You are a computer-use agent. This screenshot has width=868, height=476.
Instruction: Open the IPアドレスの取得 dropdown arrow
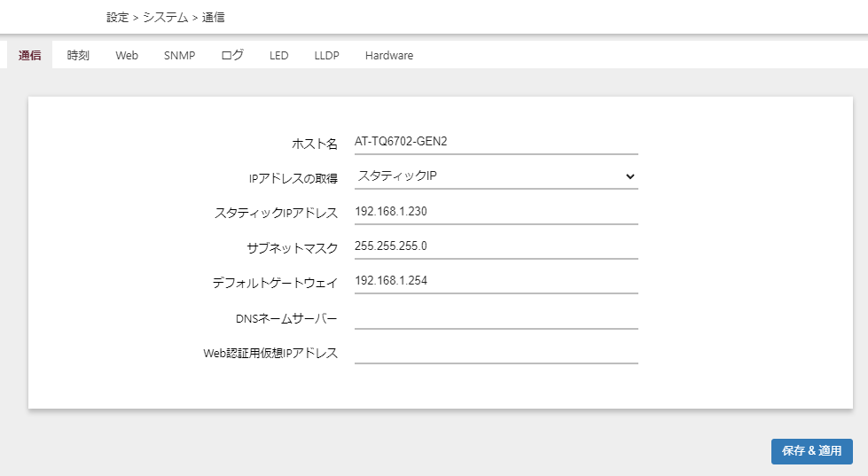pos(630,176)
